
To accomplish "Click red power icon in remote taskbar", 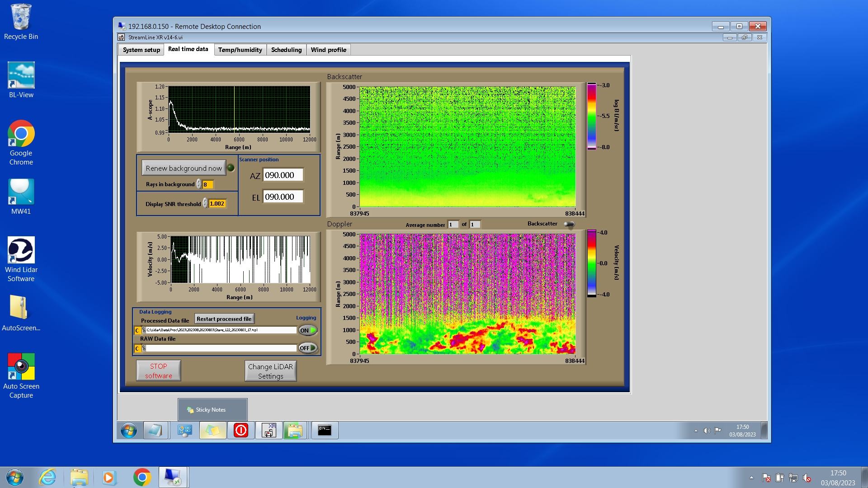I will (x=241, y=430).
